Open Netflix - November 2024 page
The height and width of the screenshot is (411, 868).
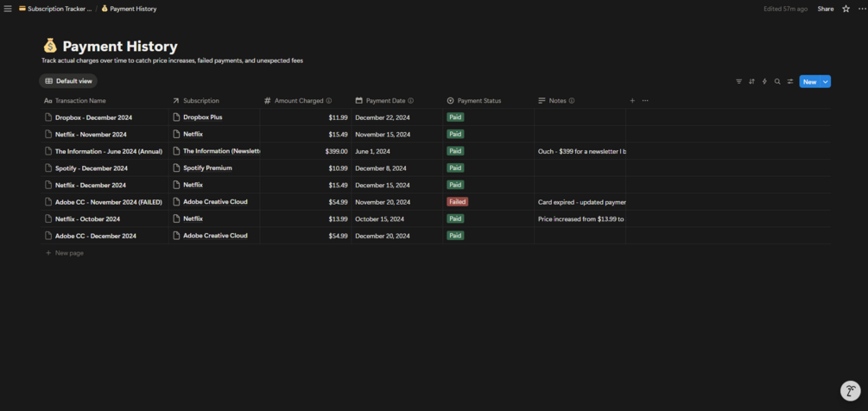pos(91,135)
